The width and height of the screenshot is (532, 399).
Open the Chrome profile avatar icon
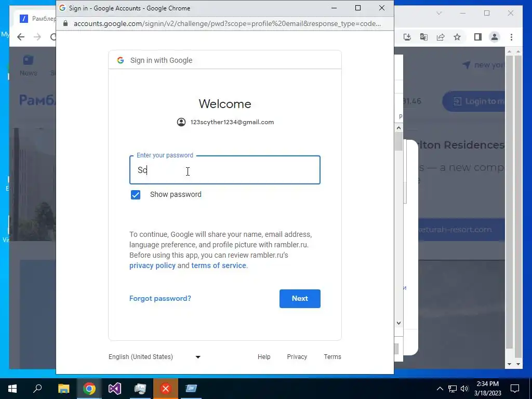point(495,37)
